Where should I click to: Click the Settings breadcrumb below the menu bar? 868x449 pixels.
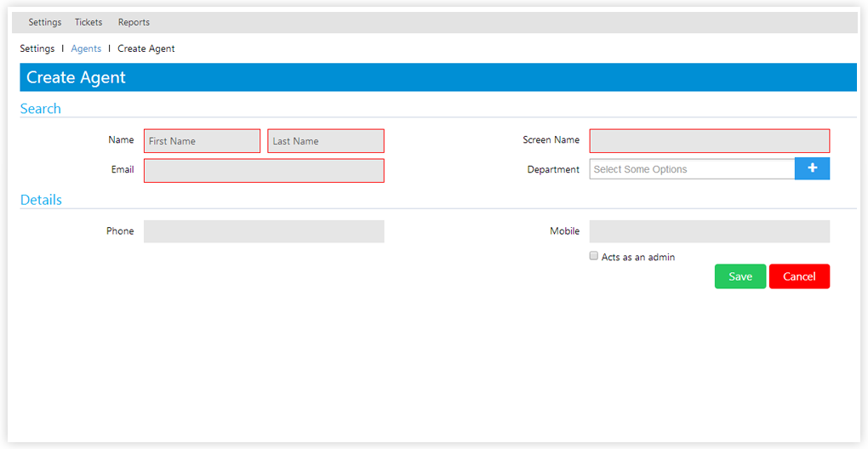click(37, 48)
